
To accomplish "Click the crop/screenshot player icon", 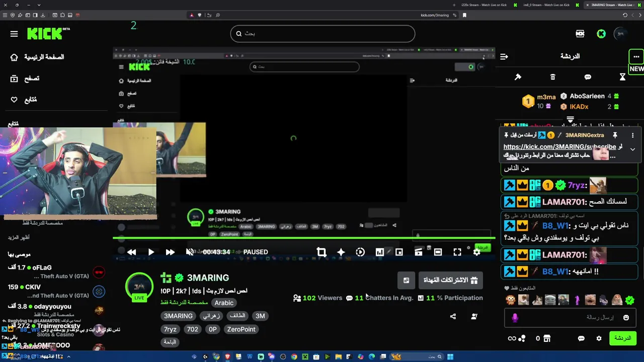I will click(x=321, y=252).
